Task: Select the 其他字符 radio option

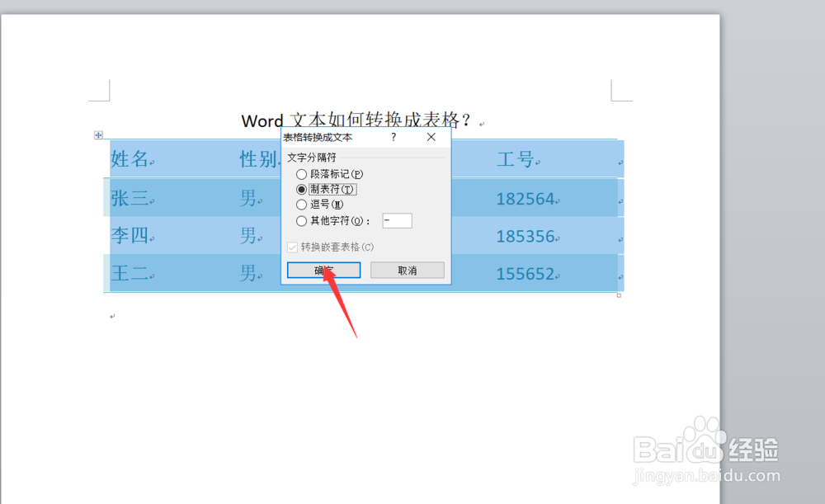Action: pos(302,220)
